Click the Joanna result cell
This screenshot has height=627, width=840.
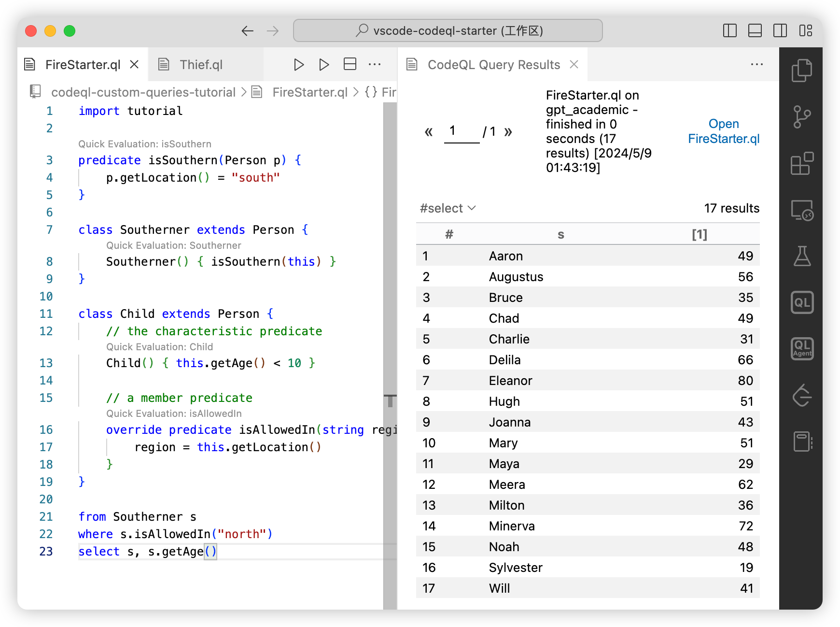click(509, 422)
